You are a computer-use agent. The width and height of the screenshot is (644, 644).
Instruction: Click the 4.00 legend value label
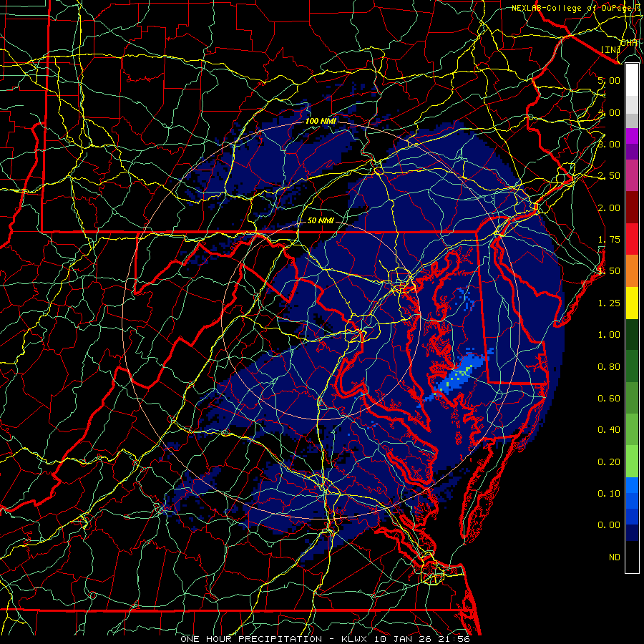coord(609,112)
